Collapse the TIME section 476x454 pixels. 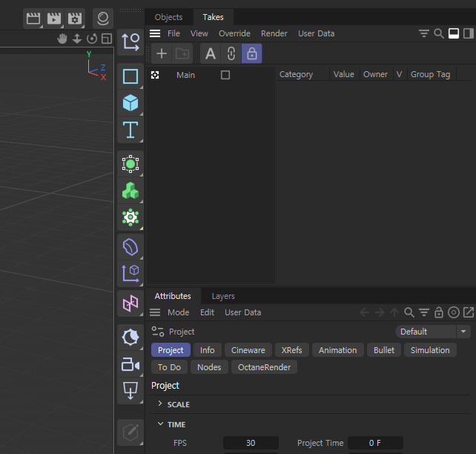pos(160,424)
